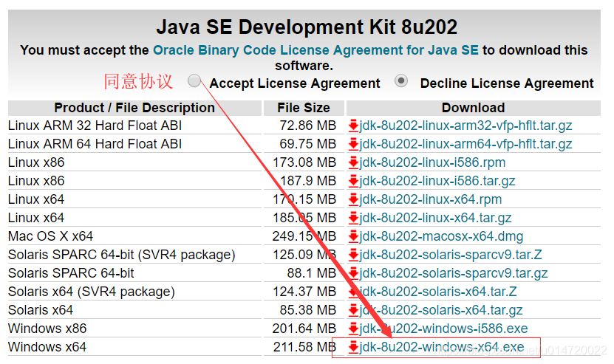Image resolution: width=614 pixels, height=364 pixels.
Task: Click download arrow icon for linux-x64.rpm
Action: click(354, 199)
